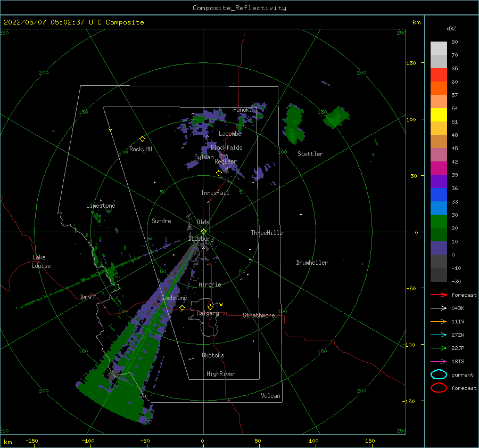Click the Sylvan label
Viewport: 479px width, 448px height.
pyautogui.click(x=204, y=157)
